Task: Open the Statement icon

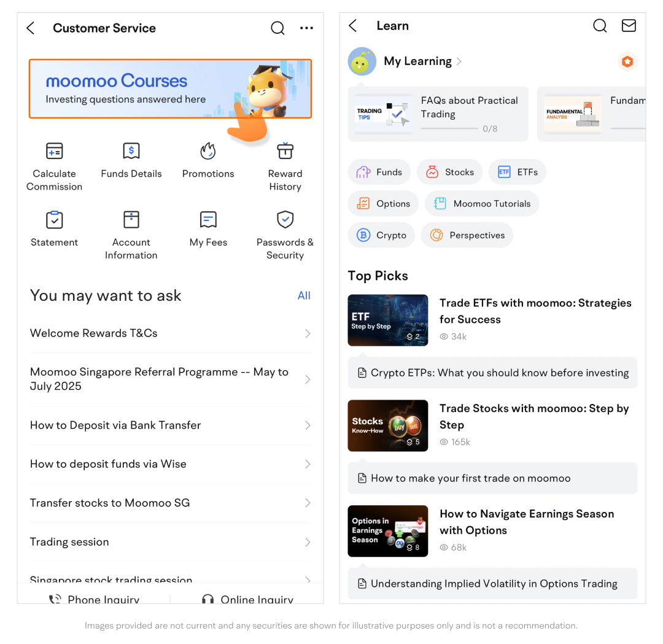Action: tap(55, 220)
